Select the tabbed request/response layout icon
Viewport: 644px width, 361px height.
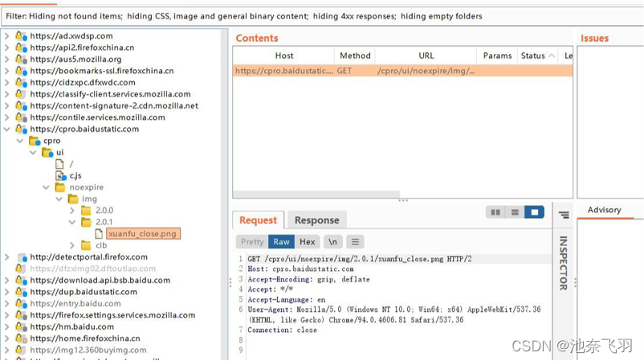click(x=534, y=212)
